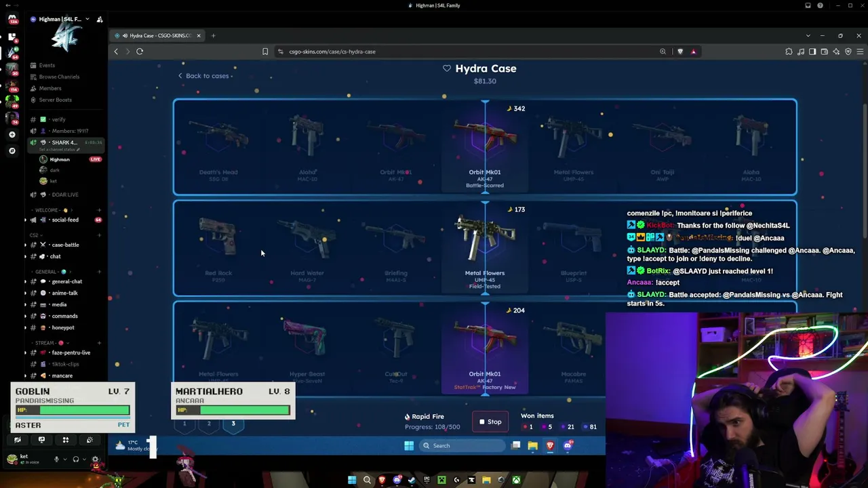This screenshot has height=488, width=868.
Task: Favorite the Hydra Case heart icon
Action: [x=447, y=68]
